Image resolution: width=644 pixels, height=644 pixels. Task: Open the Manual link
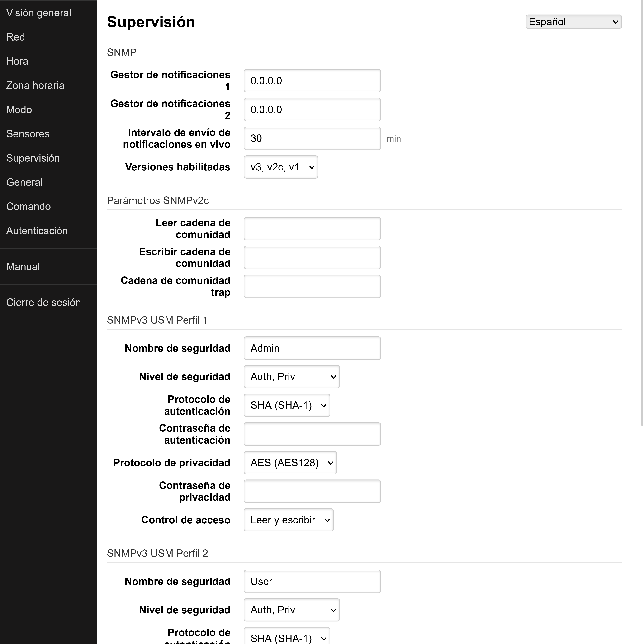(x=23, y=266)
